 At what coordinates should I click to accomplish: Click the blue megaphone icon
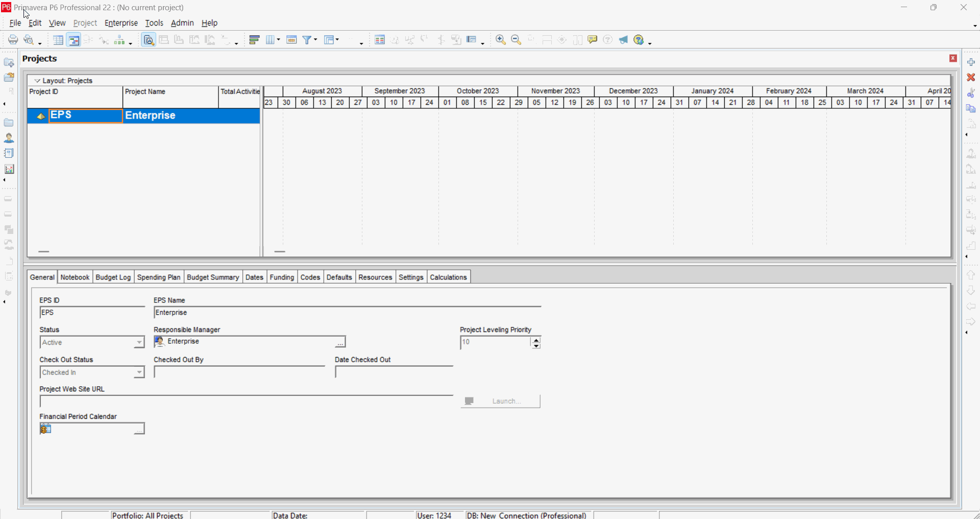623,40
